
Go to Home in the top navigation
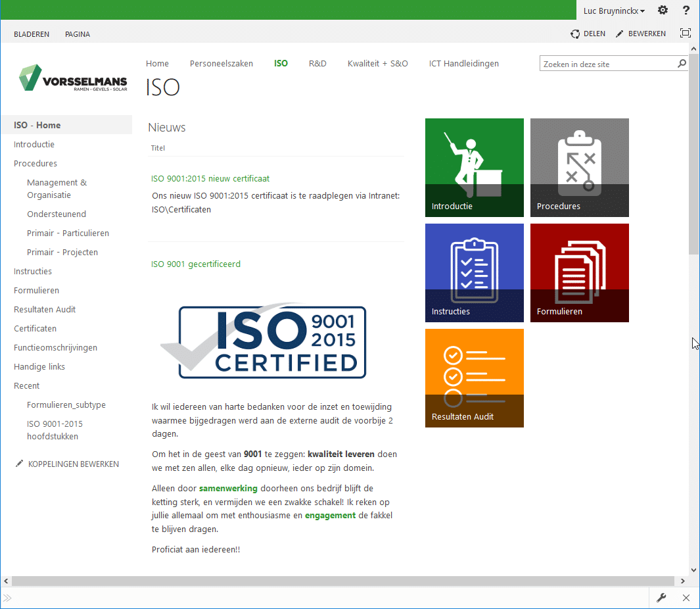coord(157,63)
